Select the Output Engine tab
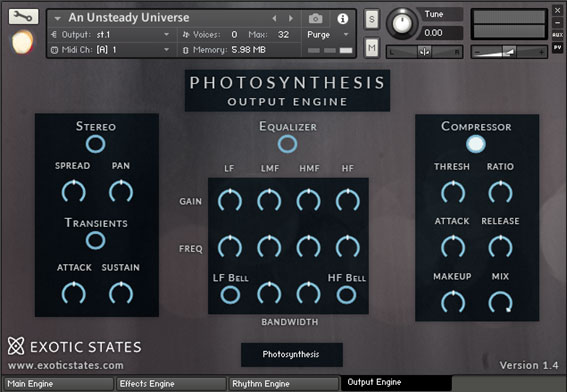 coord(396,383)
